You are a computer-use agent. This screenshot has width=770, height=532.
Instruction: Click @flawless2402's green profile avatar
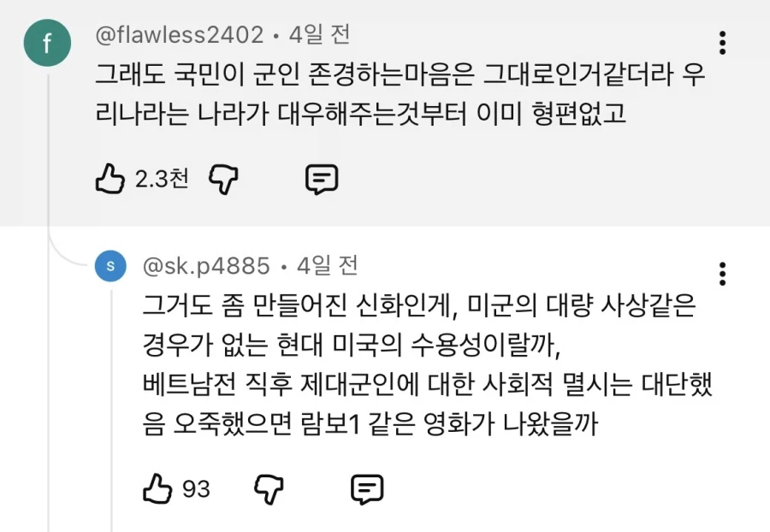tap(48, 44)
